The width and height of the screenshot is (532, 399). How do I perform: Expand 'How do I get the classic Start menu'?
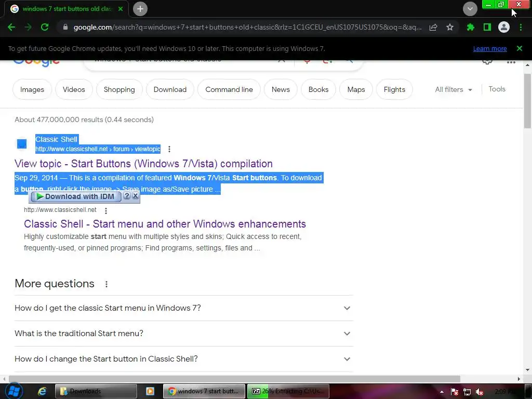click(x=184, y=308)
